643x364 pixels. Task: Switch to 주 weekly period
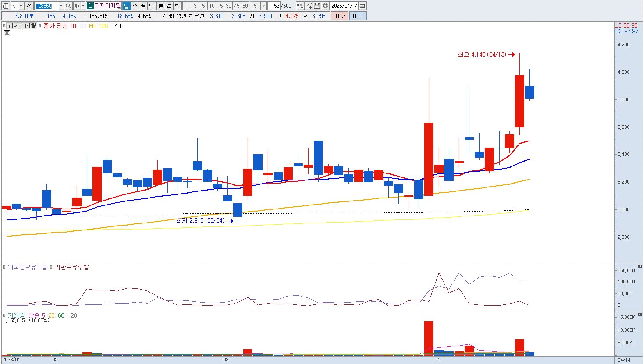coord(135,6)
